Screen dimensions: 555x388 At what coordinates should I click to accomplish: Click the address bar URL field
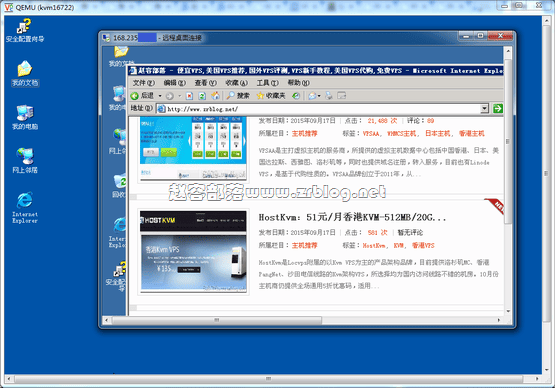[x=319, y=109]
